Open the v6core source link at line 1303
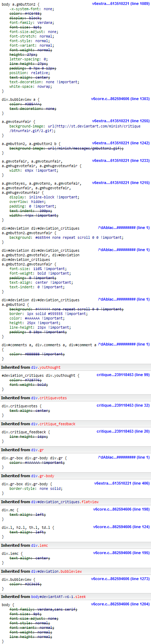The width and height of the screenshot is (151, 644). pyautogui.click(x=120, y=99)
